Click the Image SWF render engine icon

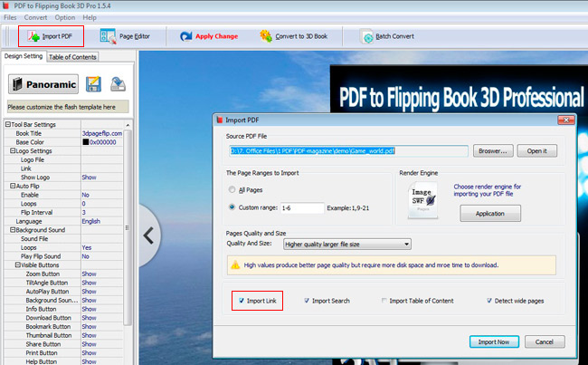[x=423, y=200]
